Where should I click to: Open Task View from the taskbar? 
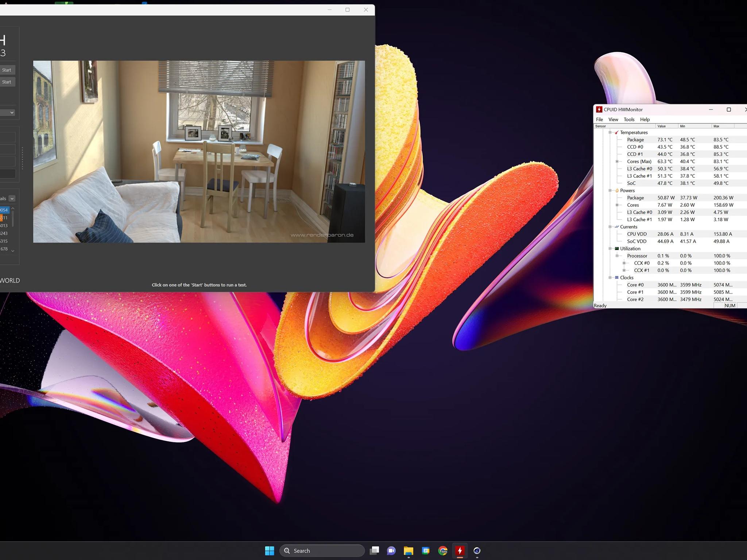click(374, 551)
